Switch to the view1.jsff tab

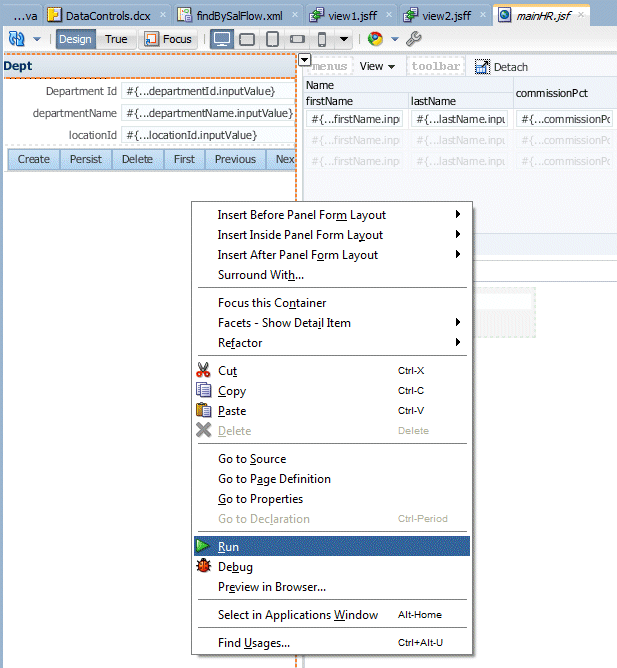pos(352,16)
